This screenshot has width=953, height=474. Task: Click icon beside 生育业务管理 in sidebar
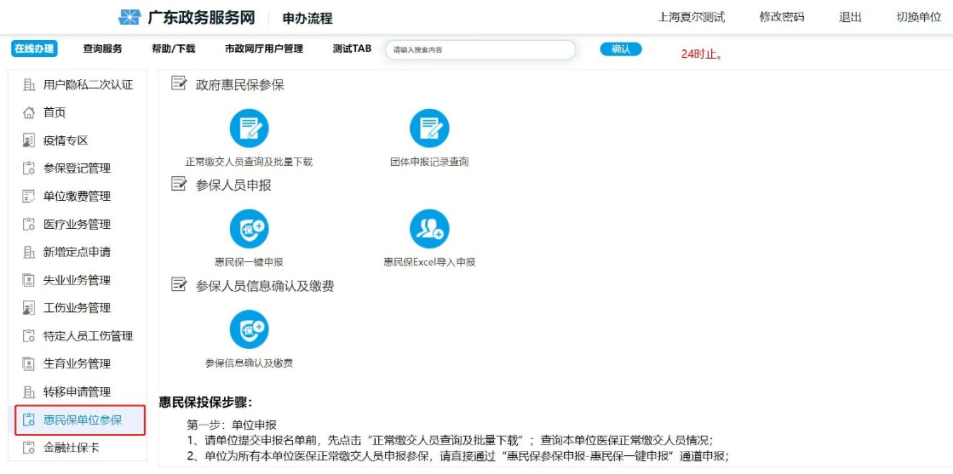click(29, 364)
